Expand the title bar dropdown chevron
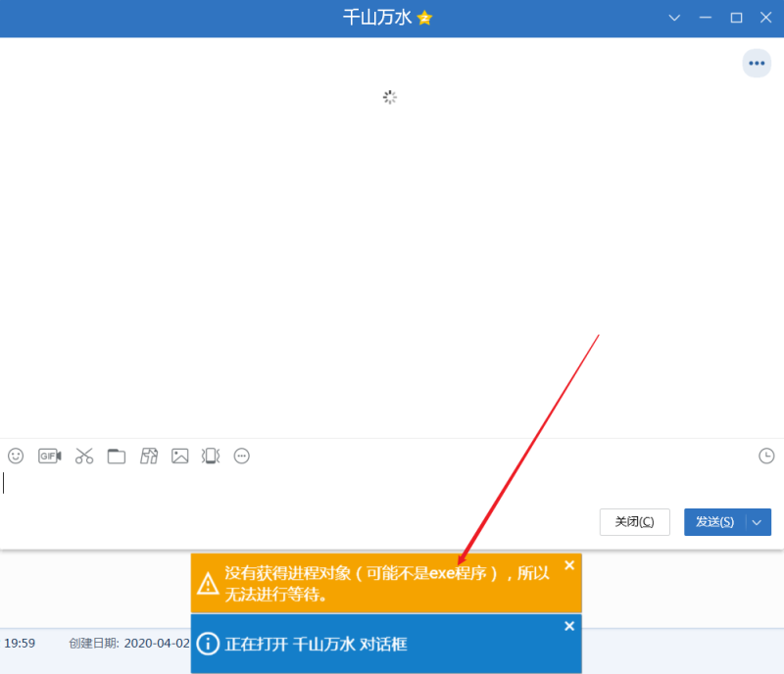The image size is (784, 674). point(674,18)
